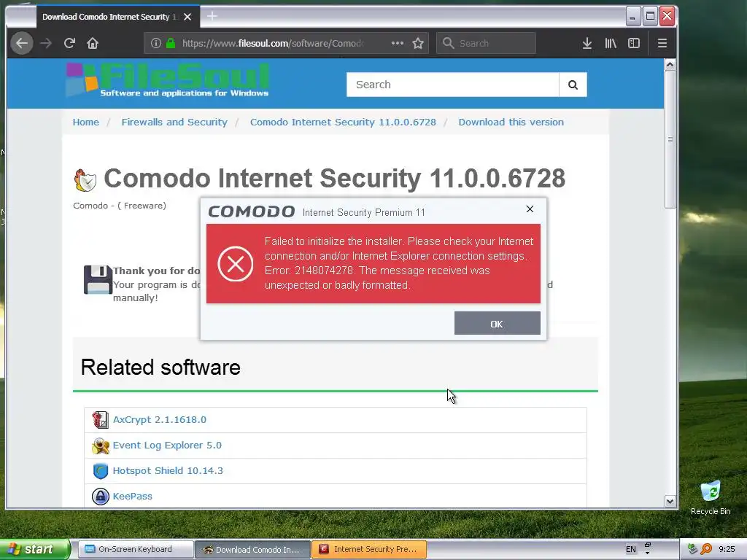This screenshot has height=560, width=747.
Task: Click the FileSoul site logo
Action: [x=168, y=80]
